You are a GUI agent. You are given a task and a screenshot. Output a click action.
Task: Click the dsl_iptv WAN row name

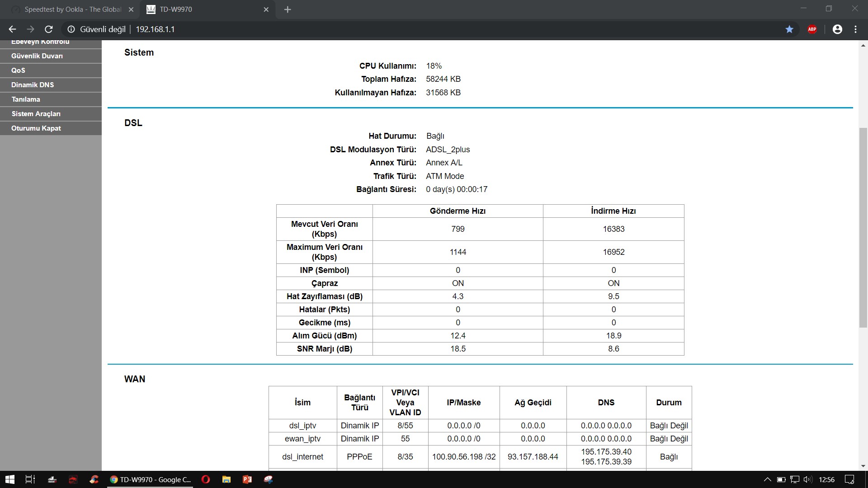[x=302, y=426]
